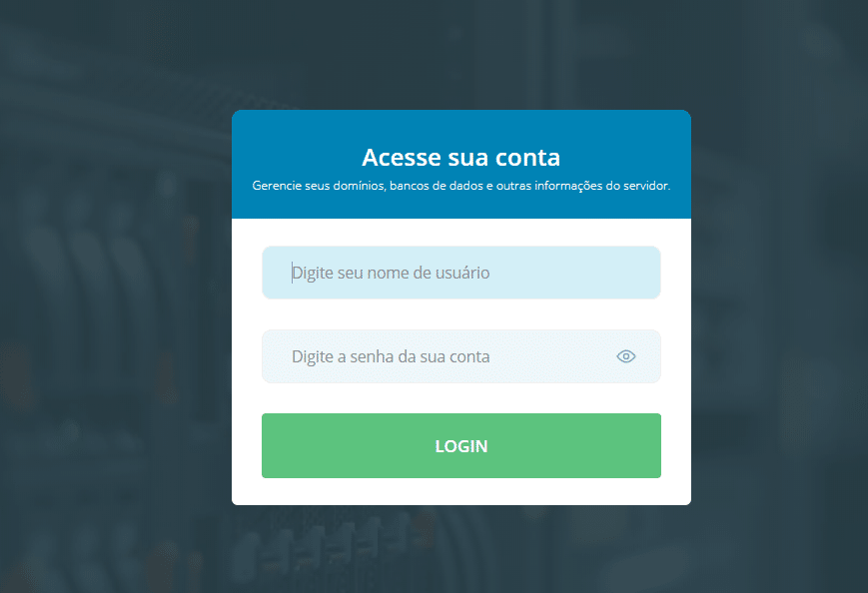Place the cursor in the light-blue highlighted field
The height and width of the screenshot is (593, 868).
pos(461,273)
